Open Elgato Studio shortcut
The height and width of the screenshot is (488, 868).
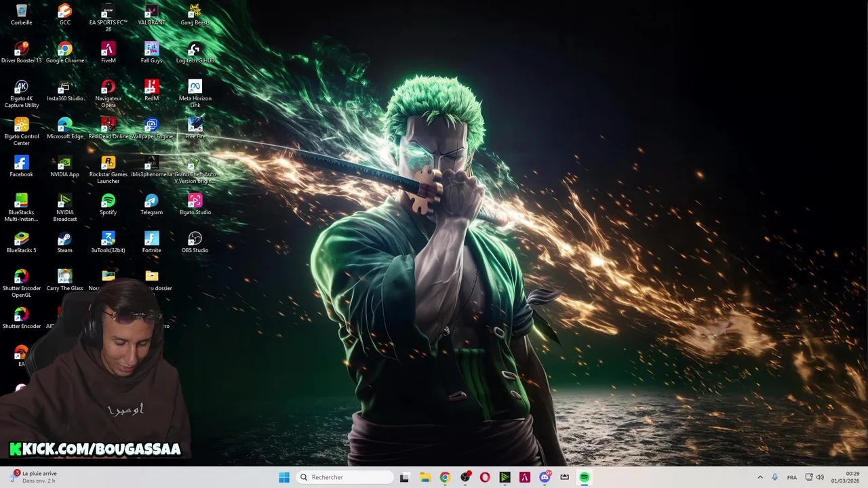tap(195, 205)
